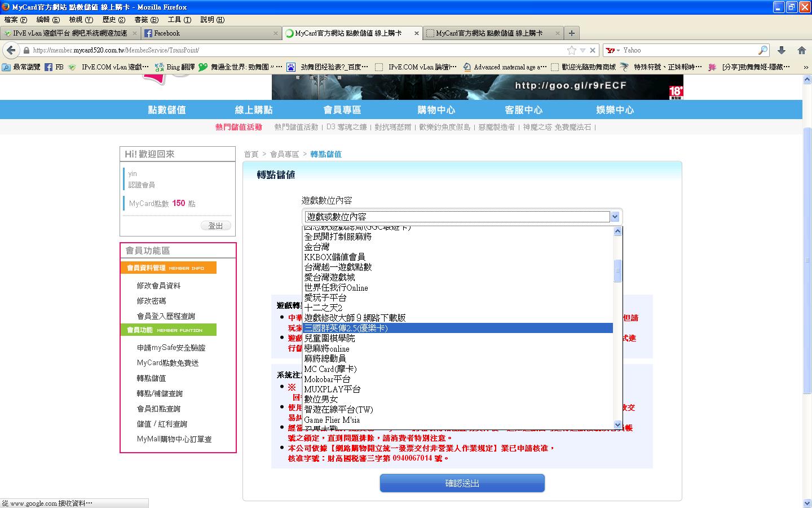Run search with the magnifier icon
812x508 pixels.
(x=763, y=50)
